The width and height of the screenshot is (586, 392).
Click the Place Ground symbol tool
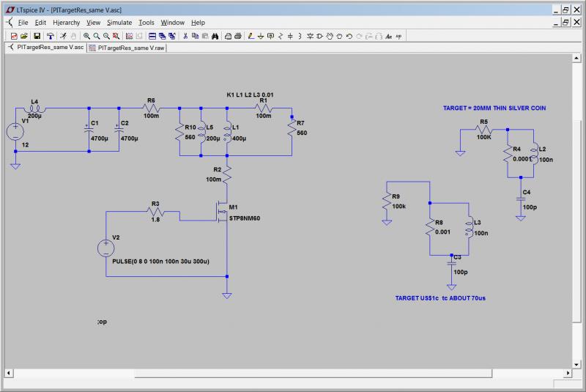[262, 35]
